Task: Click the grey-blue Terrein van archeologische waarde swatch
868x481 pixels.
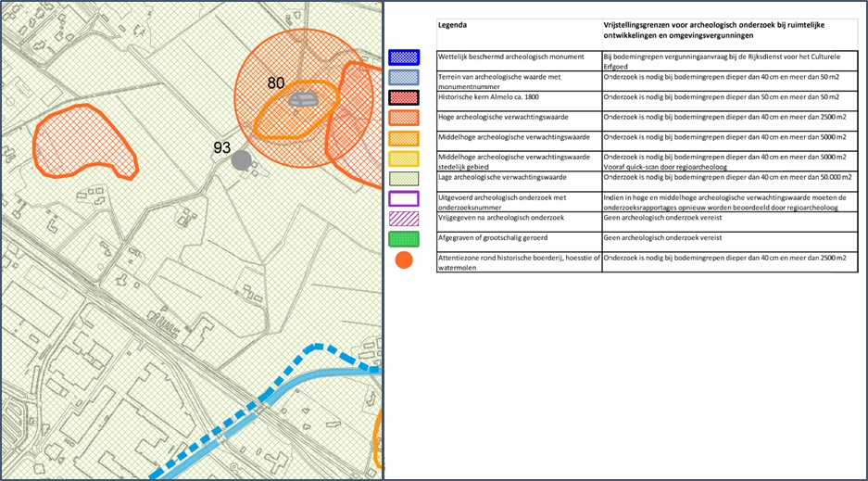Action: pyautogui.click(x=404, y=78)
